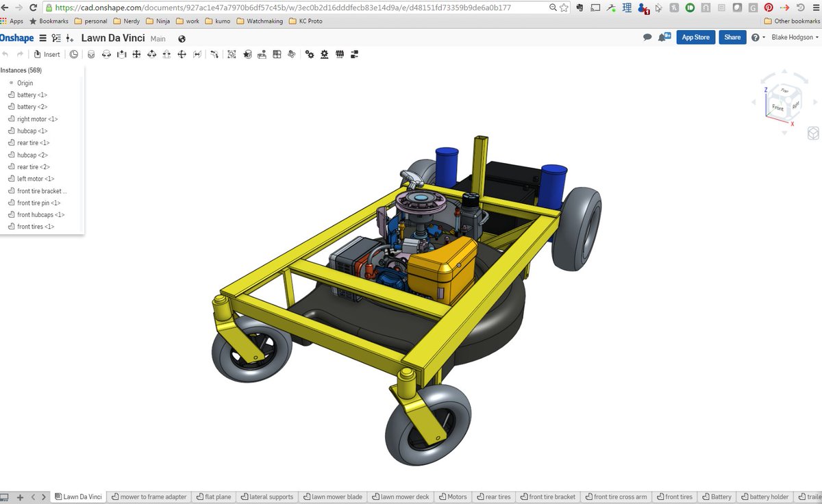Select the Ball mate tool
The width and height of the screenshot is (822, 504).
tap(182, 54)
